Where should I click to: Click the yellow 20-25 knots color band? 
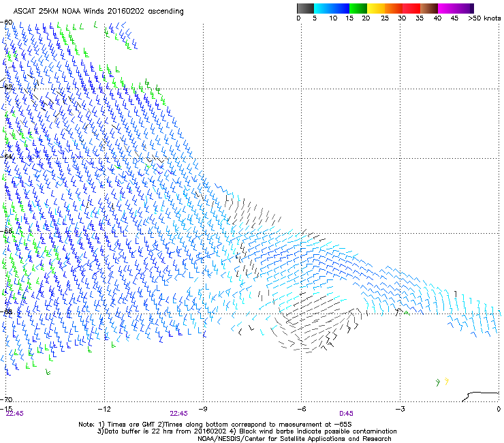coord(376,8)
